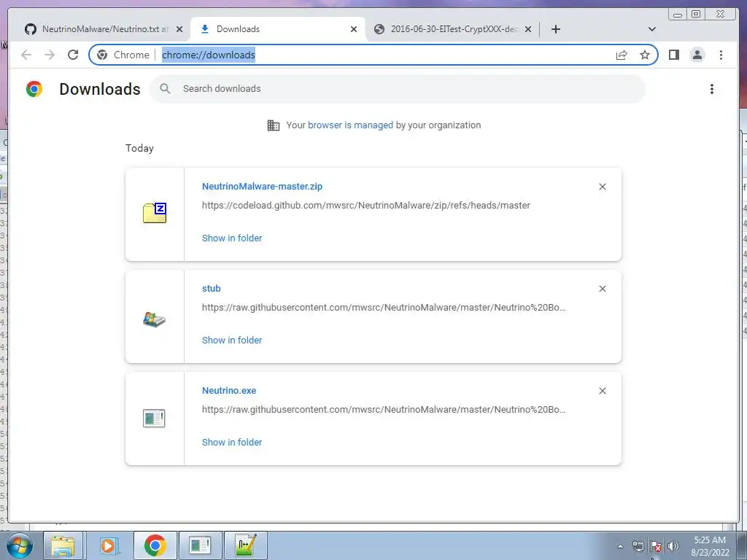This screenshot has width=747, height=560.
Task: Open File Explorer from the taskbar
Action: click(63, 545)
